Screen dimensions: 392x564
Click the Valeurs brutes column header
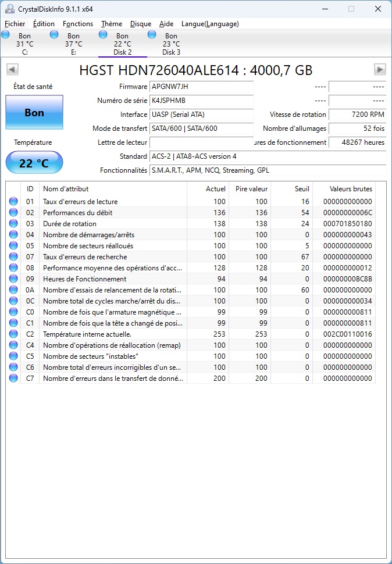(x=351, y=189)
